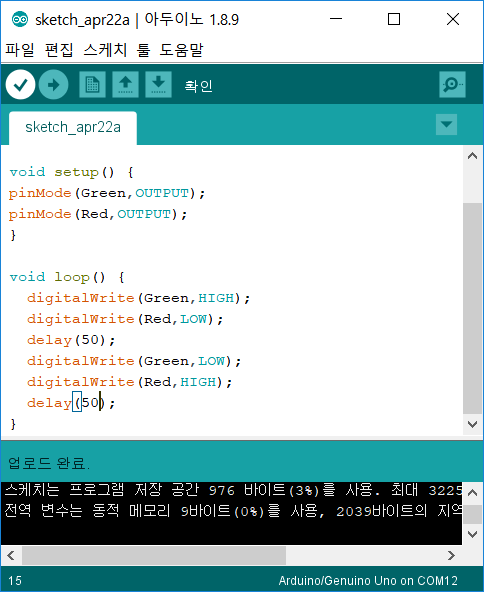The width and height of the screenshot is (484, 592).
Task: Open the tab options dropdown arrow
Action: click(446, 124)
